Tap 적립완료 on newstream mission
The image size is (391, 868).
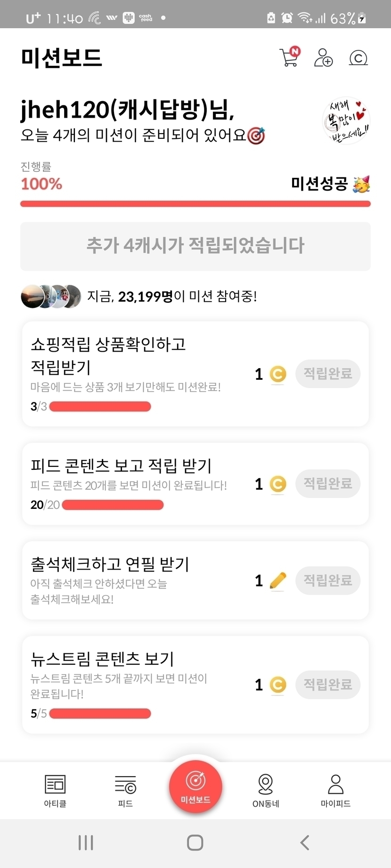coord(328,684)
